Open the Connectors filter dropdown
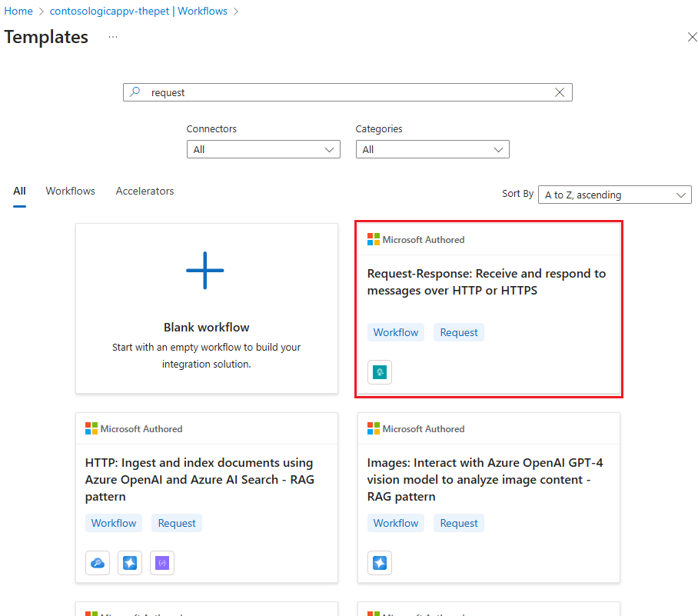 263,148
